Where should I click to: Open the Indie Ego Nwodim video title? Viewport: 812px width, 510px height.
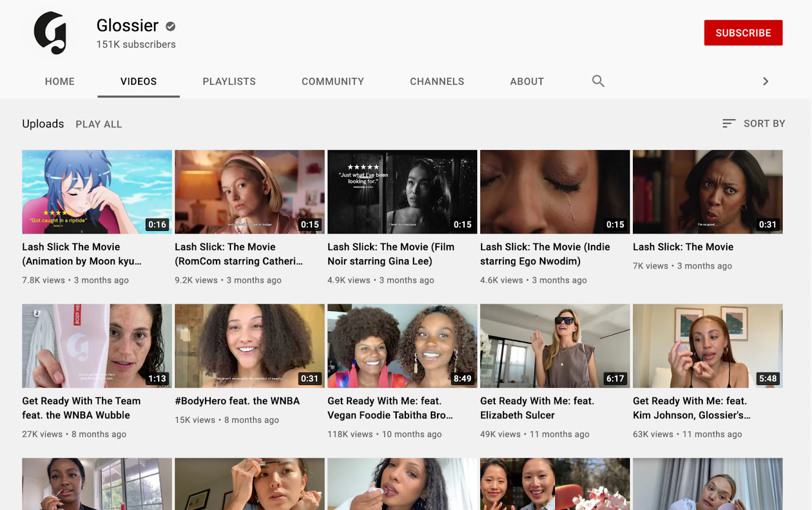click(545, 254)
